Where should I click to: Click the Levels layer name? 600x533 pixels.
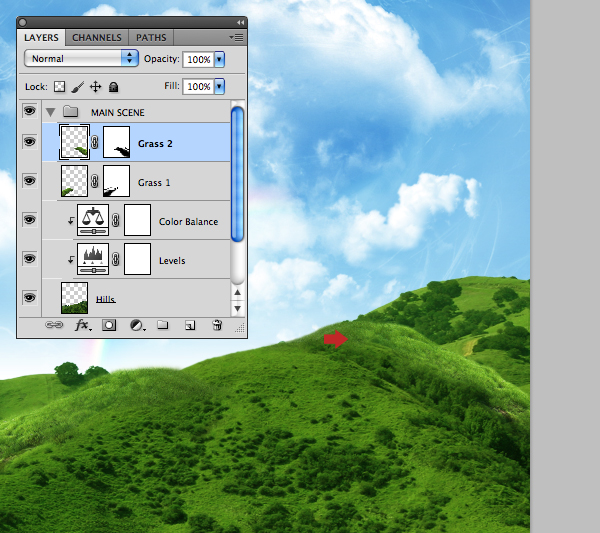pos(172,261)
